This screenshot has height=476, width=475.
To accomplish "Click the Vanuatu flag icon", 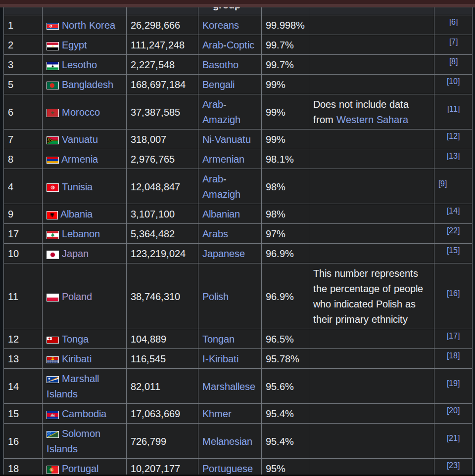I will point(52,140).
